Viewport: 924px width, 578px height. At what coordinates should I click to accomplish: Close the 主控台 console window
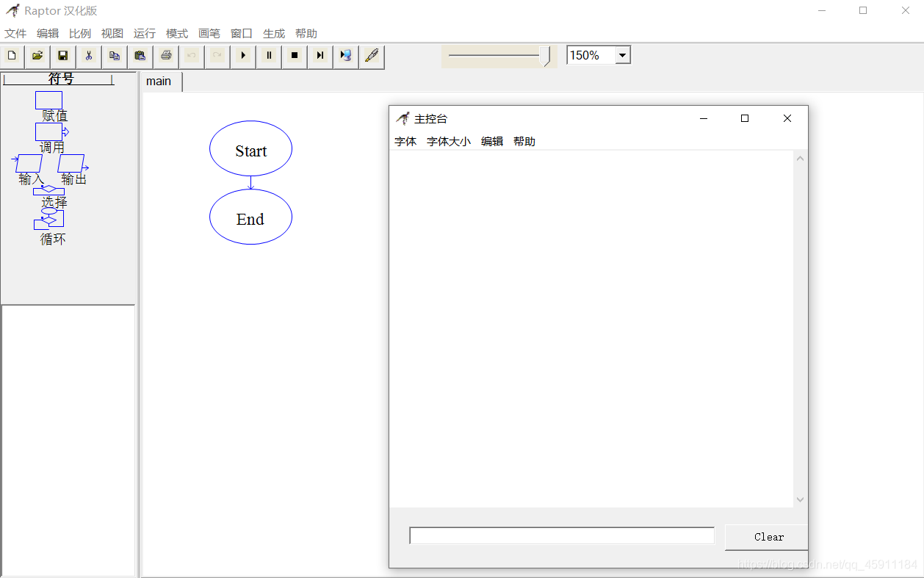(x=787, y=118)
